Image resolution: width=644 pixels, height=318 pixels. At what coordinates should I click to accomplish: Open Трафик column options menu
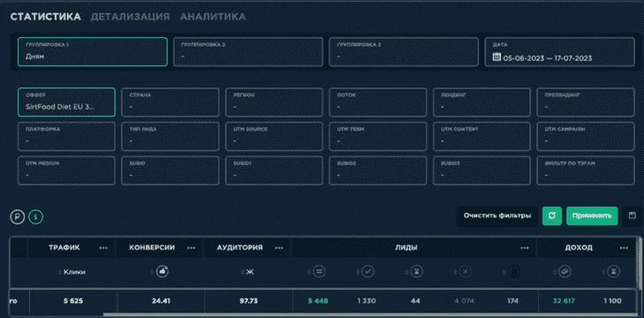(x=103, y=247)
